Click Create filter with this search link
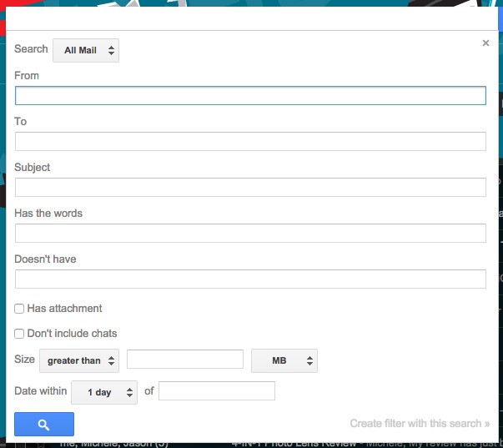Image resolution: width=503 pixels, height=448 pixels. coord(420,424)
